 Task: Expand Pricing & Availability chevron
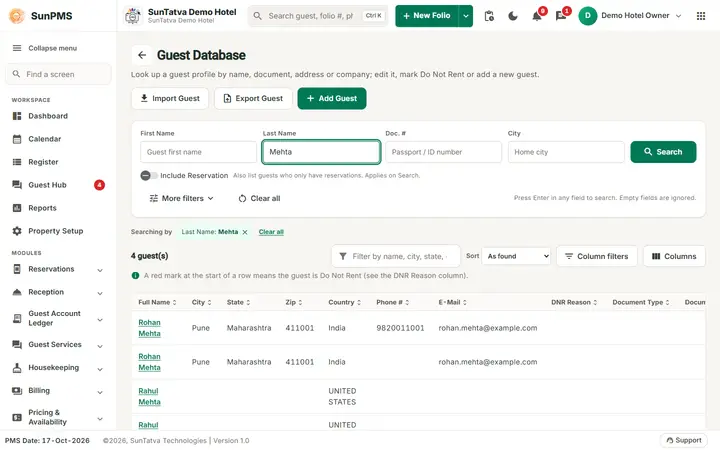pos(100,419)
